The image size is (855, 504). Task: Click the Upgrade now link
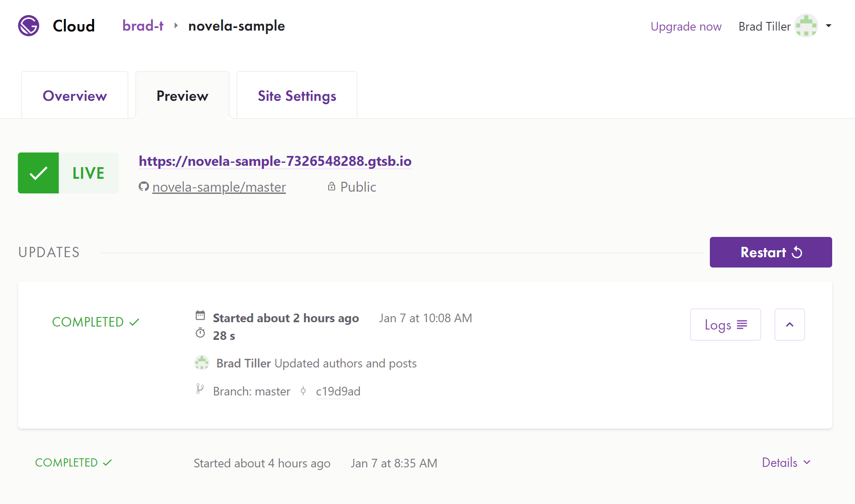pyautogui.click(x=686, y=27)
